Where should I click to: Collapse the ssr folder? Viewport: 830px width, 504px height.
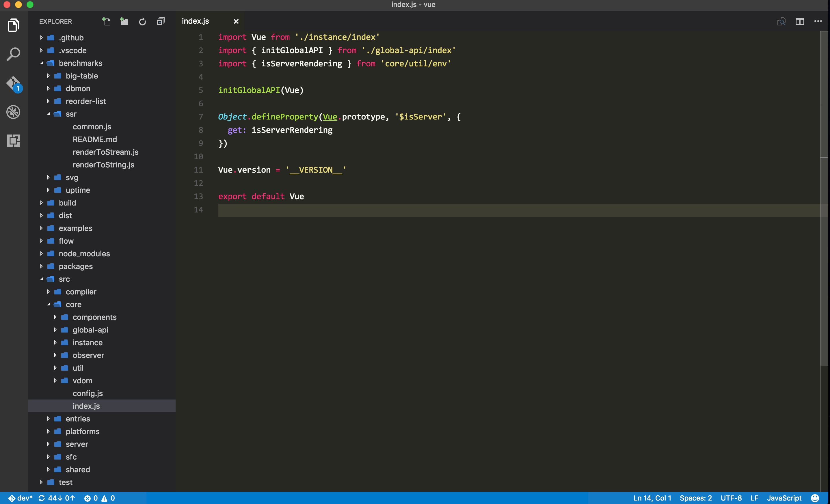point(101,114)
